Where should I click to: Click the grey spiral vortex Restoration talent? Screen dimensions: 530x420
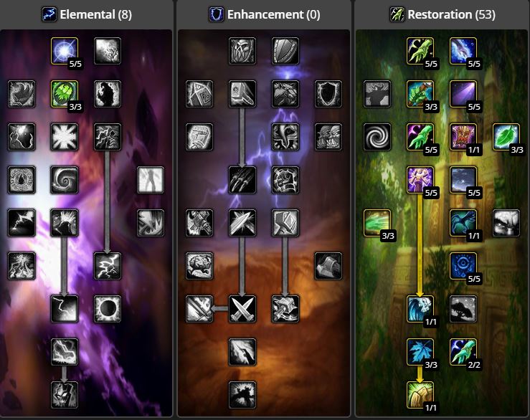(377, 137)
